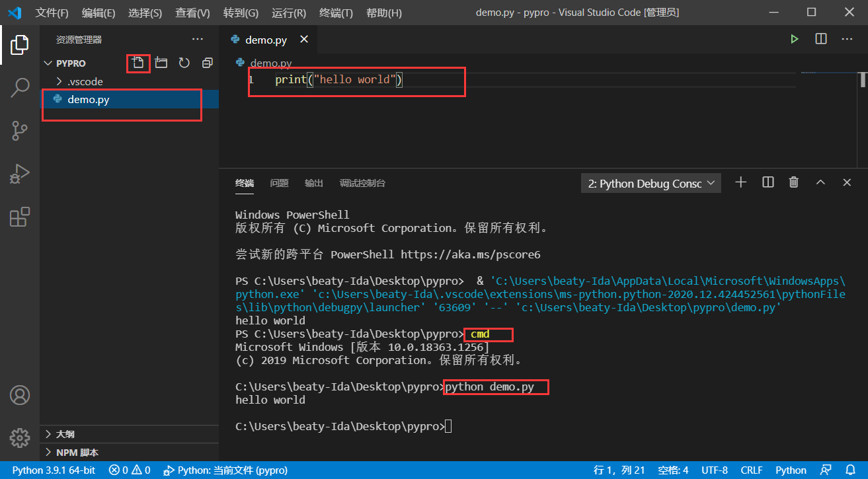Click Python: 当前文件 debug configuration
The height and width of the screenshot is (479, 868).
[x=226, y=470]
